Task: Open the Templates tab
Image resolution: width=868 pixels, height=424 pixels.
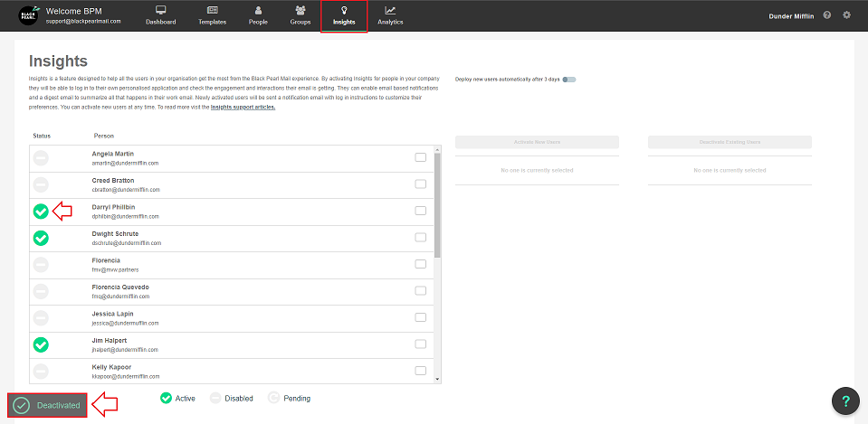Action: coord(212,15)
